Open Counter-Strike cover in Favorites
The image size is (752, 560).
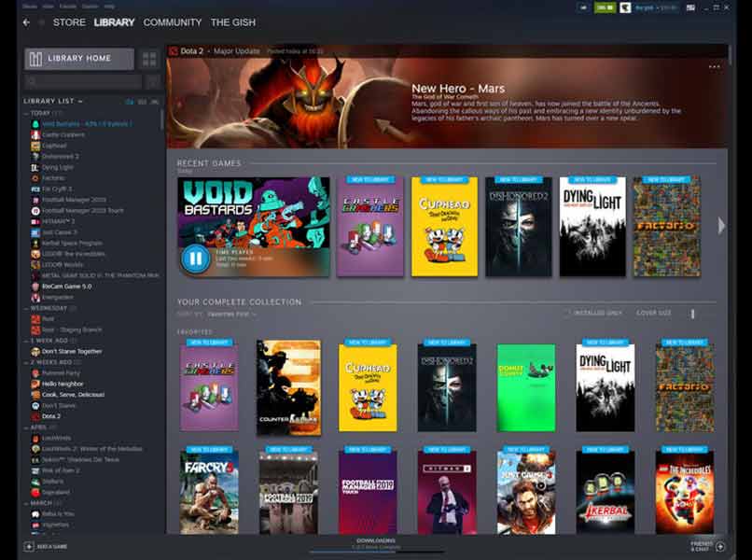tap(288, 387)
